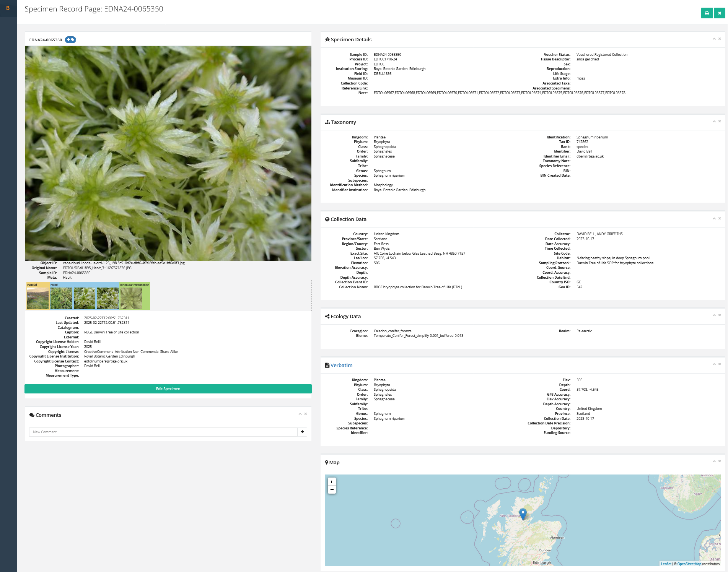This screenshot has height=572, width=728.
Task: Close the Verbatim panel
Action: 720,364
